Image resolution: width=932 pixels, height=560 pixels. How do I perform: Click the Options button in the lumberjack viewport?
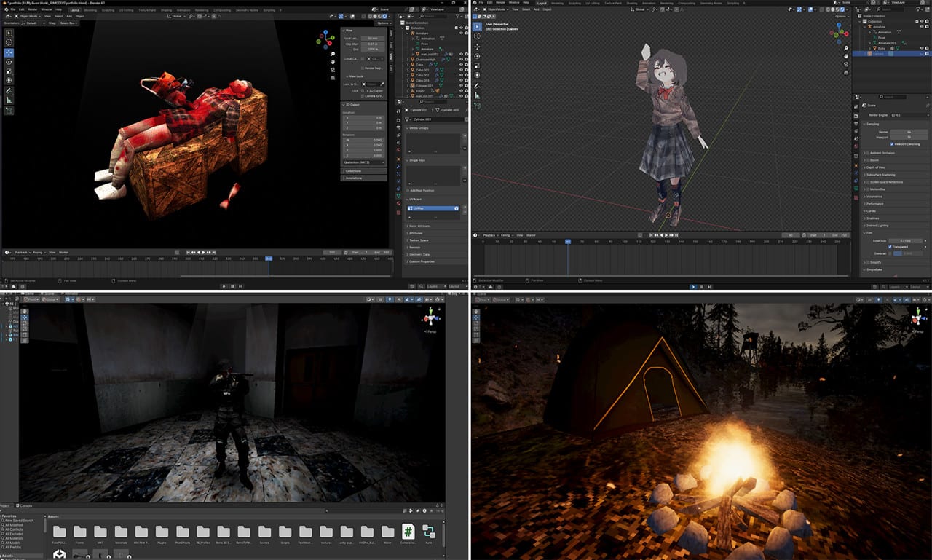point(384,23)
